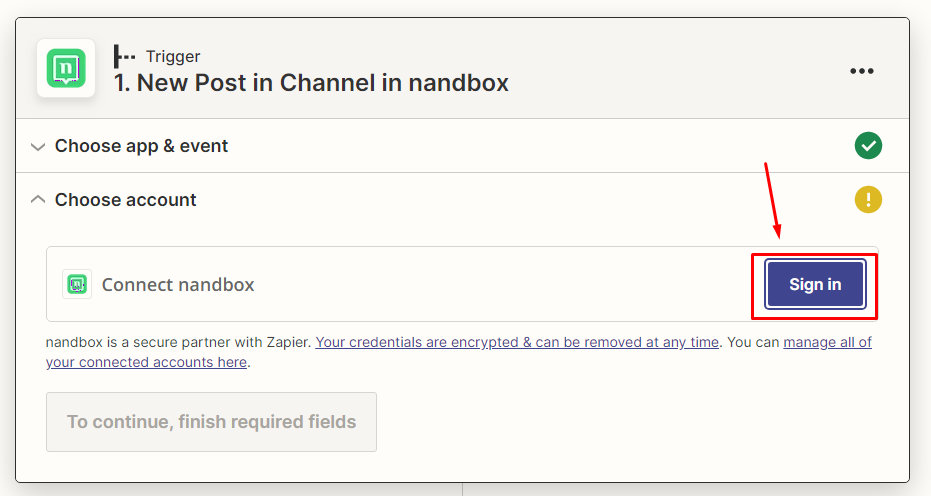Image resolution: width=931 pixels, height=496 pixels.
Task: Click the Connect nandbox label text
Action: click(x=178, y=285)
